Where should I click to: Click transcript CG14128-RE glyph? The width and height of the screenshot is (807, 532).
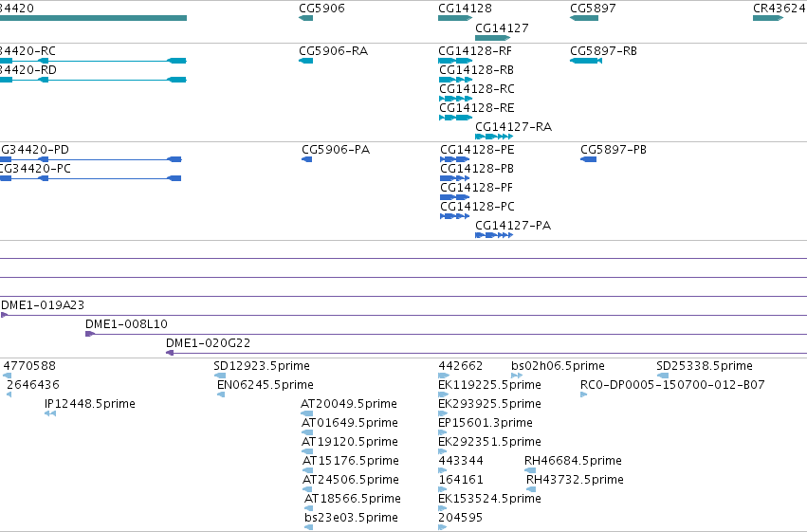click(455, 118)
